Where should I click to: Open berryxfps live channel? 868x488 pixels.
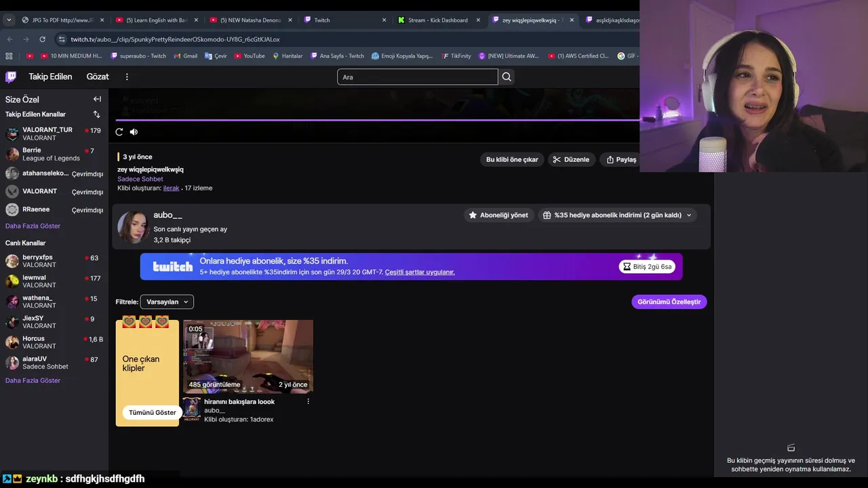53,261
